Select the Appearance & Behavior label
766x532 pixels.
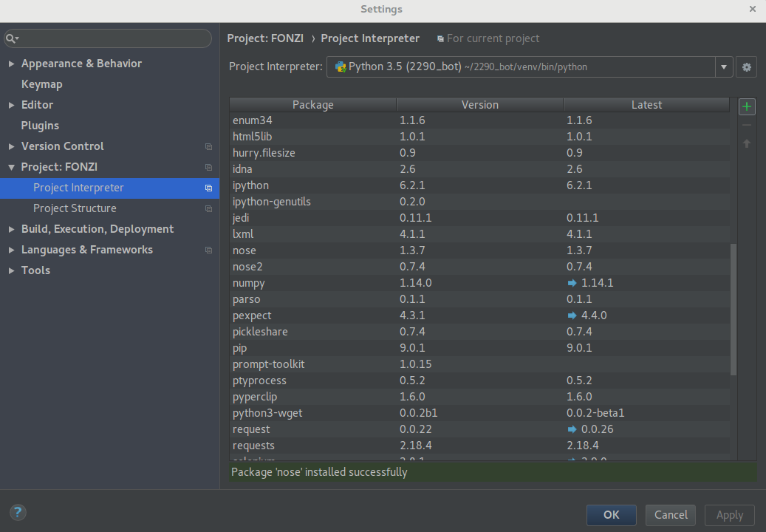[x=81, y=64]
